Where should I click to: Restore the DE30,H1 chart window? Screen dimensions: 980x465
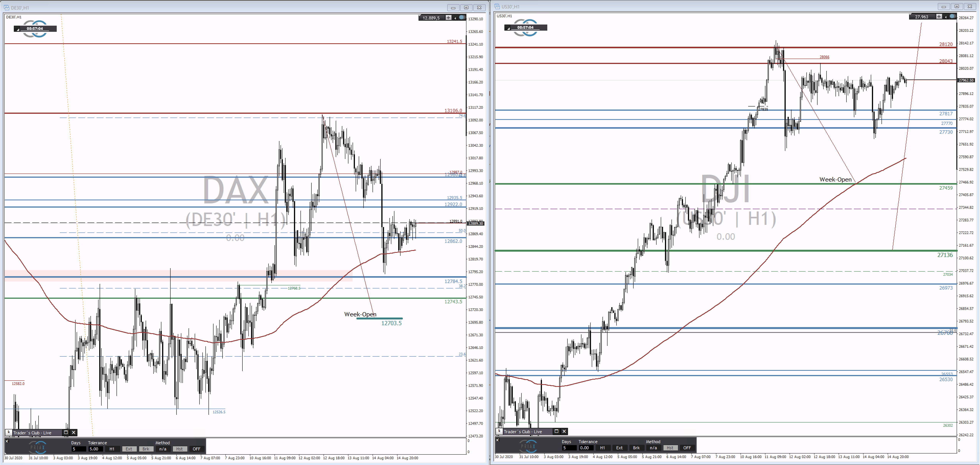(466, 8)
